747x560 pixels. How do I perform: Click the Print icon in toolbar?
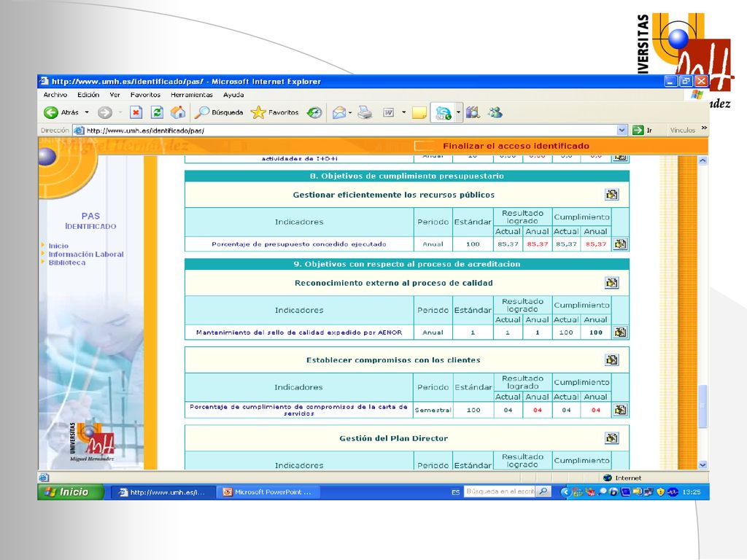(365, 112)
